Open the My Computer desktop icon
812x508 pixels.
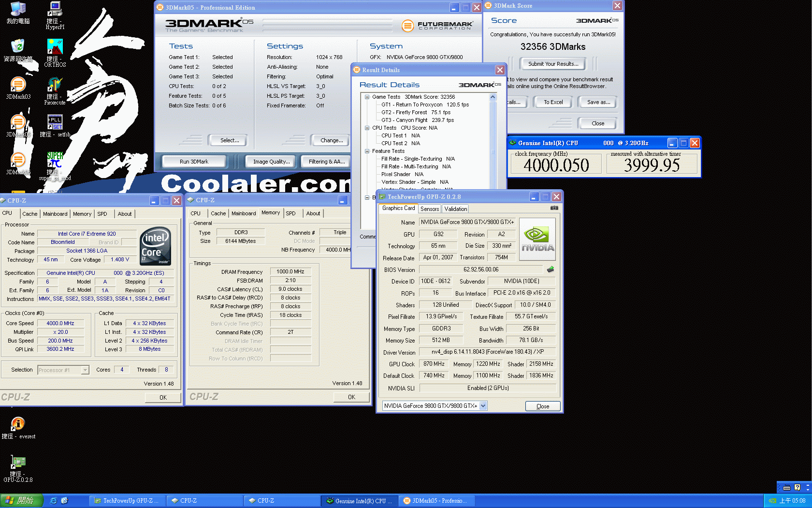(x=18, y=12)
